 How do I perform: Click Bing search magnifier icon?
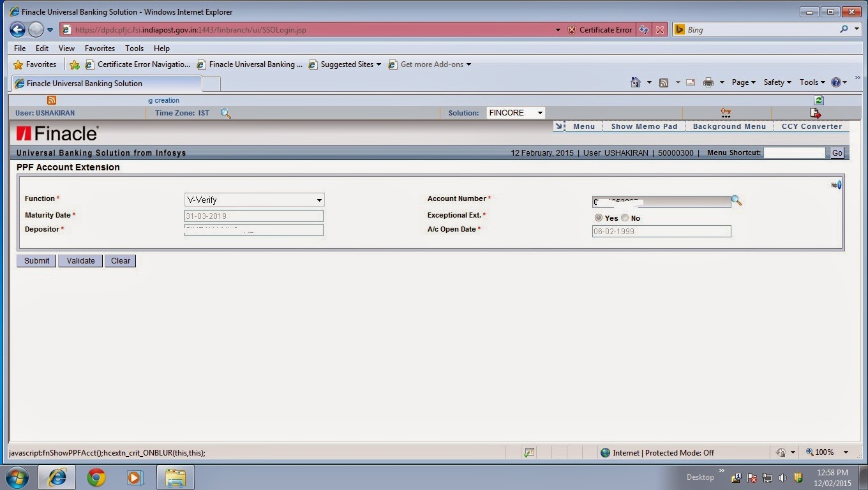click(x=844, y=29)
